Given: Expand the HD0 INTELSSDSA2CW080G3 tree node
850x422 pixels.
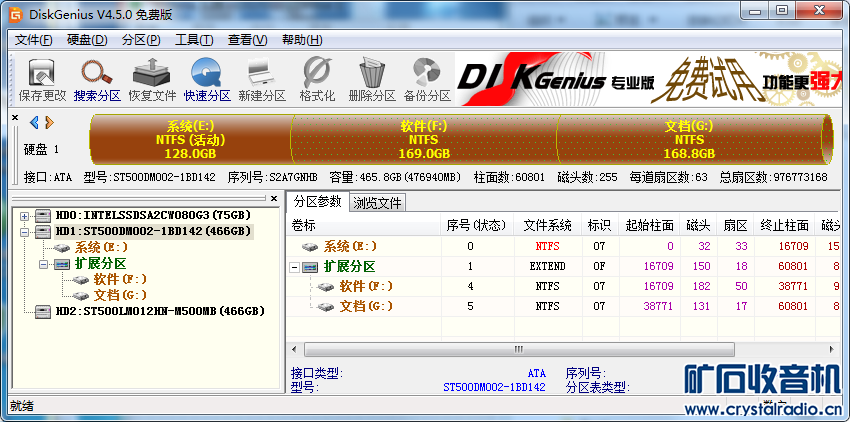Looking at the screenshot, I should pyautogui.click(x=24, y=216).
